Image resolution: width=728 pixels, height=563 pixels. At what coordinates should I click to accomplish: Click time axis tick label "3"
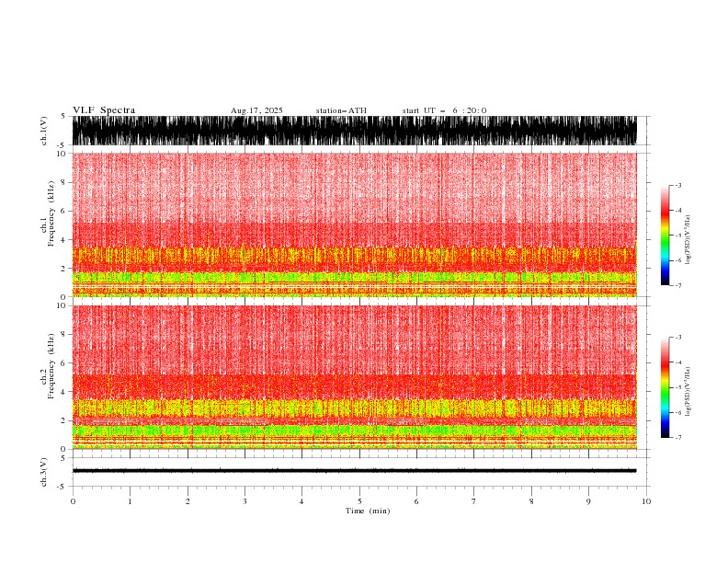pos(245,501)
